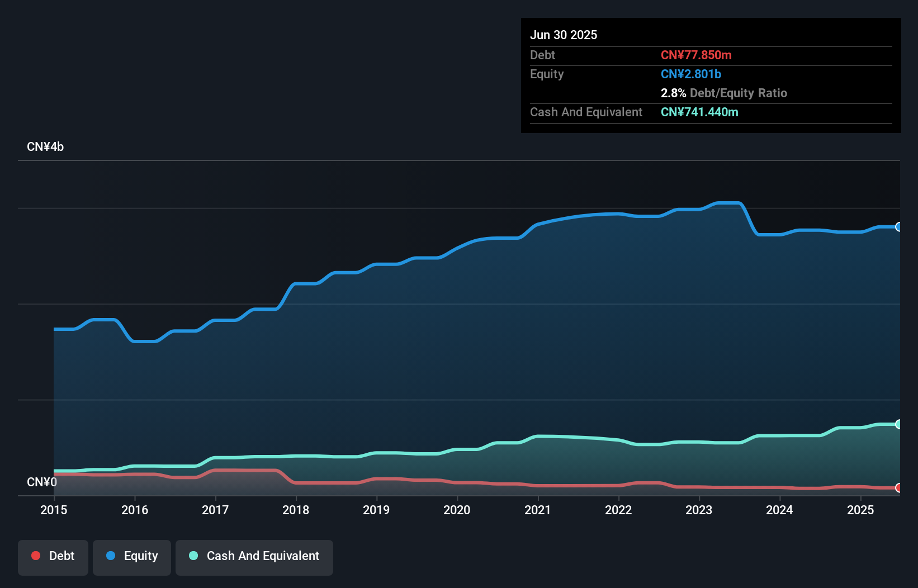Click the CN¥2.801b Equity value
This screenshot has height=588, width=918.
691,74
